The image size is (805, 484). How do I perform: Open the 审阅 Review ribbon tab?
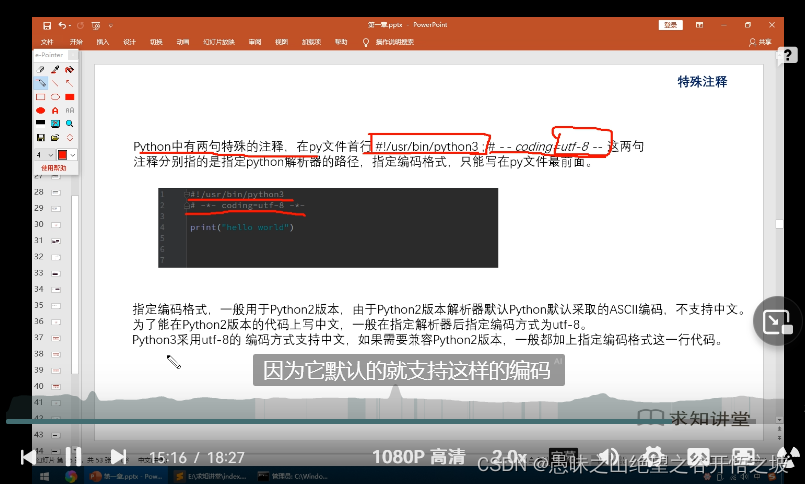point(255,42)
